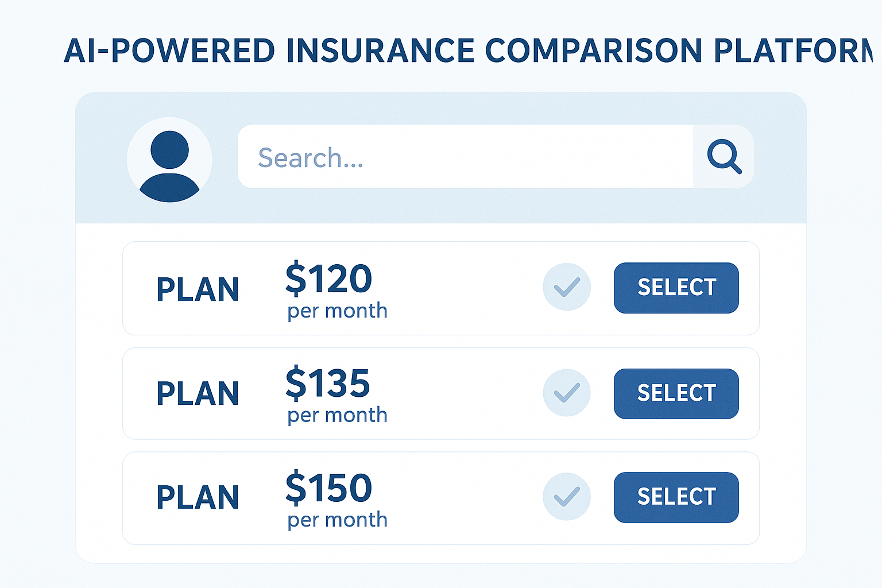Click the magnifying glass search icon
Viewport: 882px width, 588px height.
[x=724, y=156]
